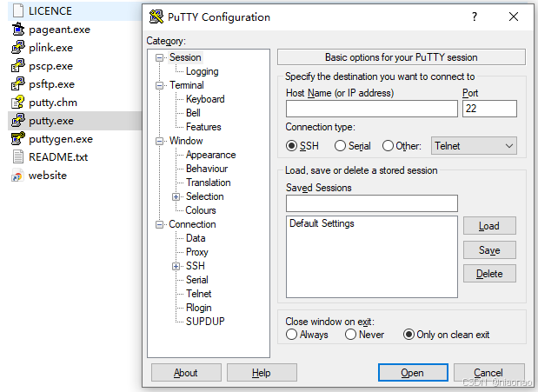The image size is (538, 392).
Task: Collapse the Window tree node
Action: pos(159,141)
